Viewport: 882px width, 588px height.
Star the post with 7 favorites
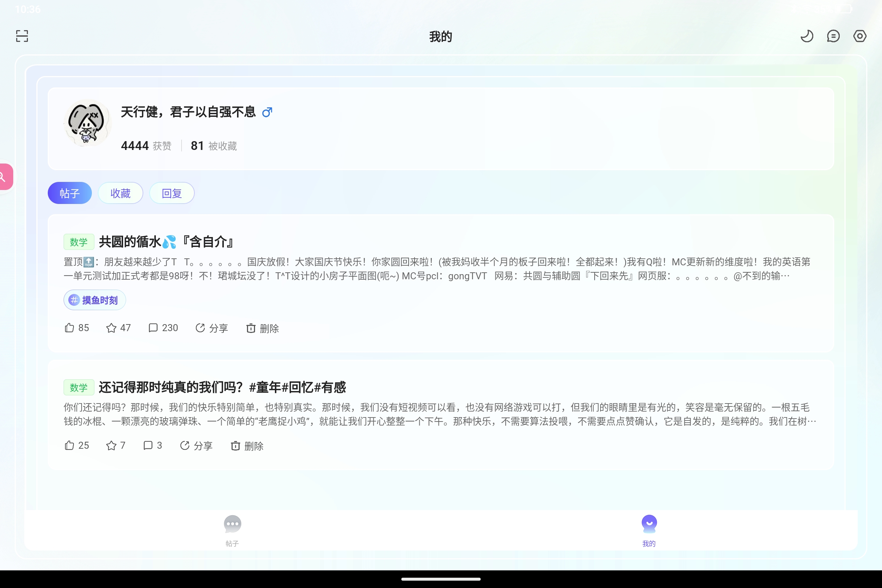(115, 445)
